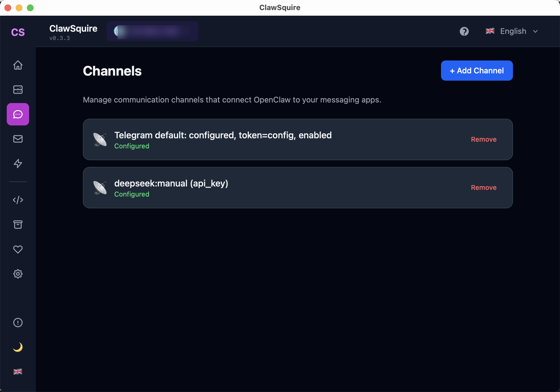560x392 pixels.
Task: Select the Channels chat icon in sidebar
Action: (18, 114)
